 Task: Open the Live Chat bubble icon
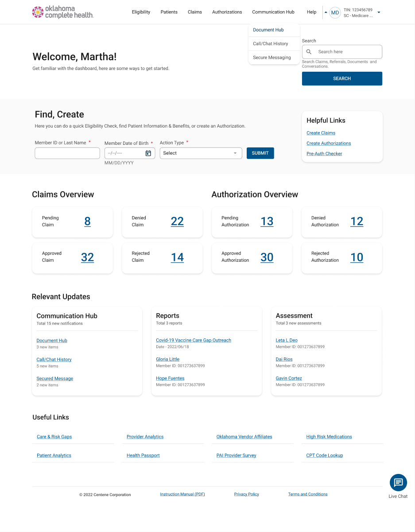(398, 482)
